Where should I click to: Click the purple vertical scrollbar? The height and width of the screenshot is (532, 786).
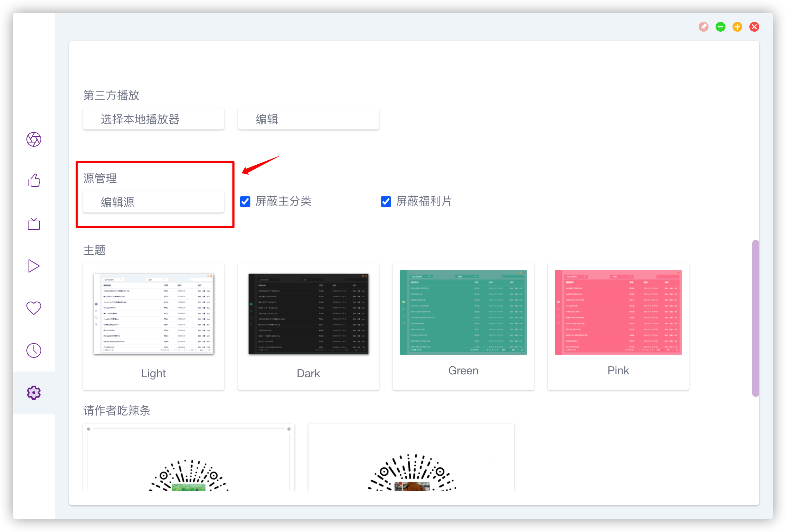click(x=755, y=318)
